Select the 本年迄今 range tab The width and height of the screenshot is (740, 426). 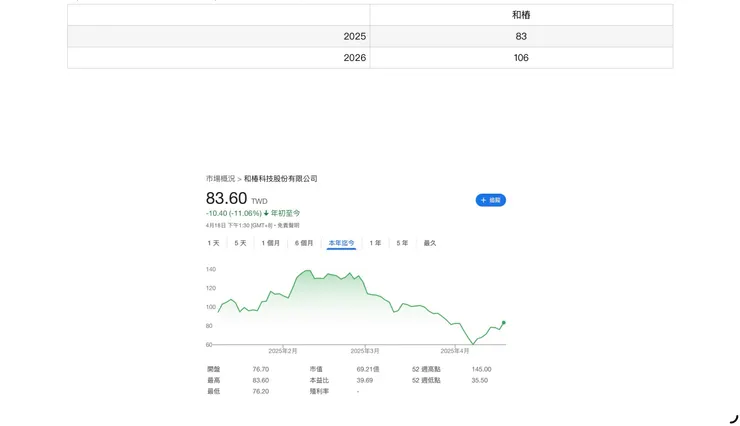click(x=341, y=243)
